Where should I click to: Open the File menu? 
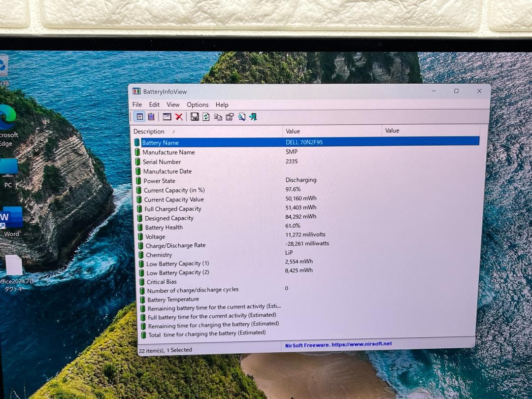[137, 104]
